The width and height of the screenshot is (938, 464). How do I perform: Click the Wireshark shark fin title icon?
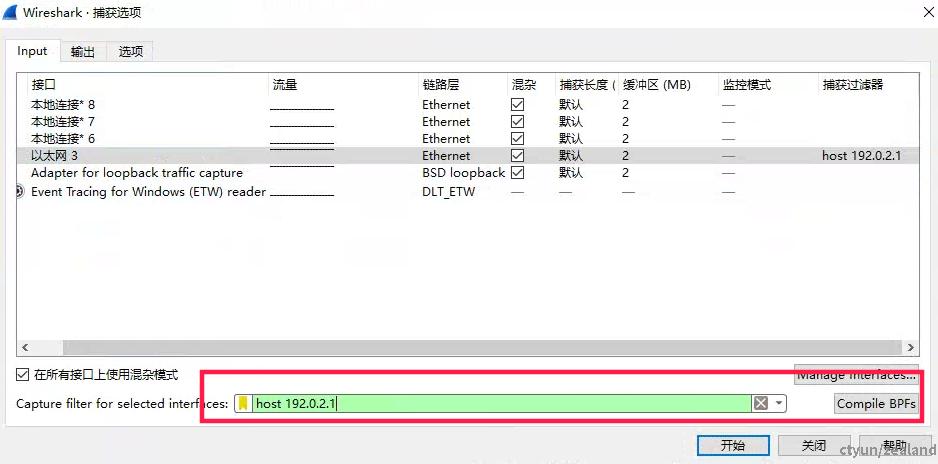coord(10,12)
